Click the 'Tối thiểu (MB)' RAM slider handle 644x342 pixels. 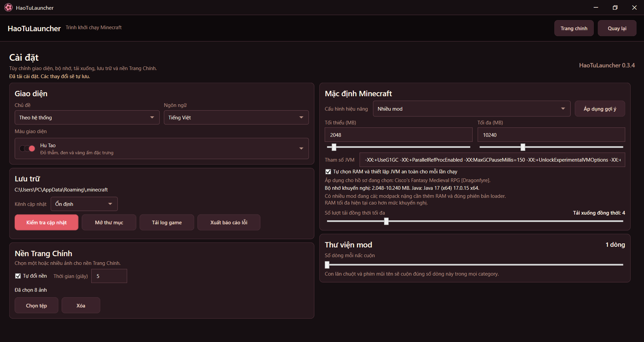[x=334, y=147]
